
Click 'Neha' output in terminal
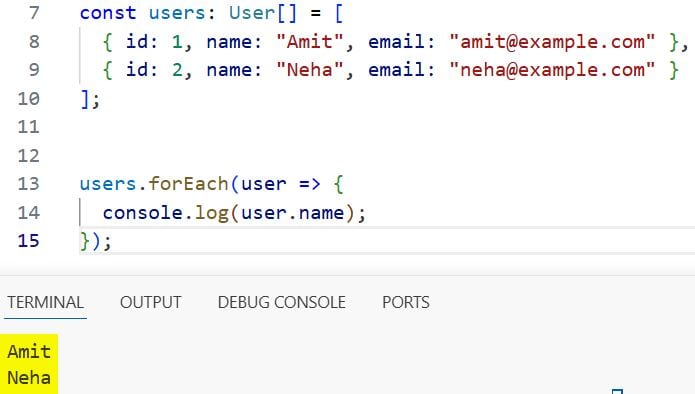tap(29, 378)
